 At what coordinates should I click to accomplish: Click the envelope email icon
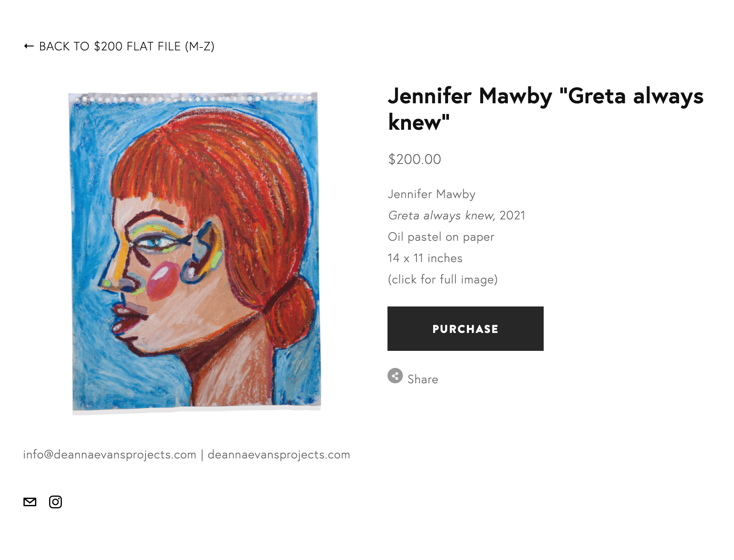click(30, 502)
